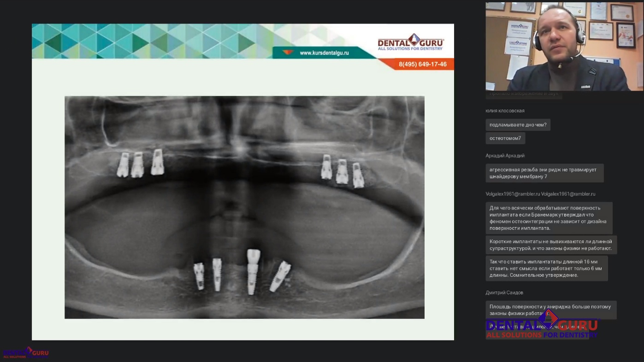Click the chat author name Аркадий Аркадий
This screenshot has width=644, height=362.
pyautogui.click(x=505, y=156)
